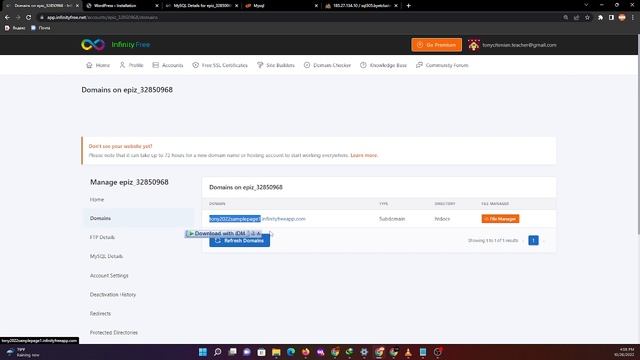This screenshot has height=360, width=640.
Task: Open Protected Directories in sidebar
Action: coord(113,333)
